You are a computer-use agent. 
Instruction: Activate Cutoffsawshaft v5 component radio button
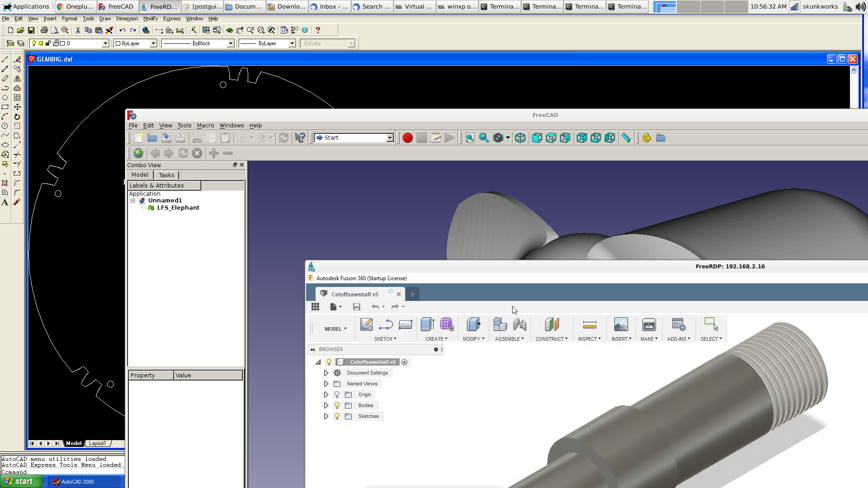tap(404, 362)
